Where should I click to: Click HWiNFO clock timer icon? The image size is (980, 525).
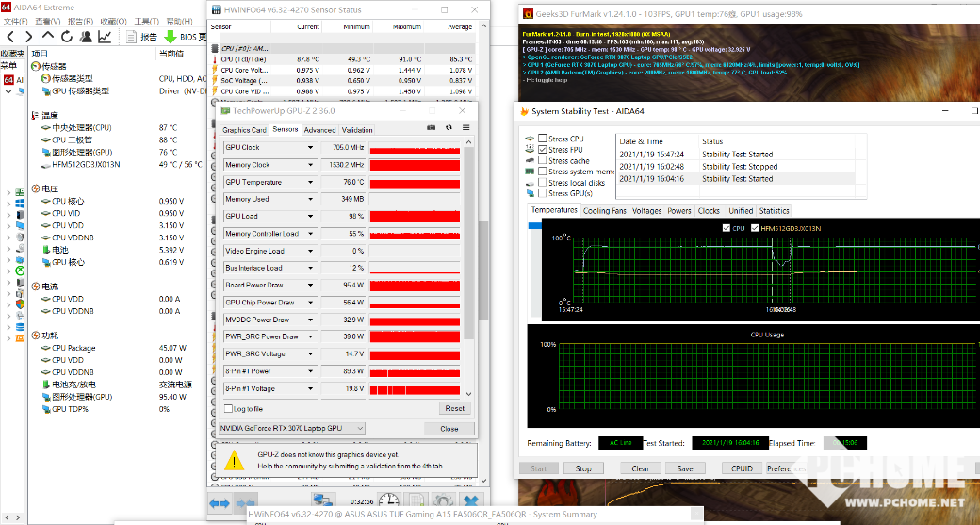coord(389,501)
